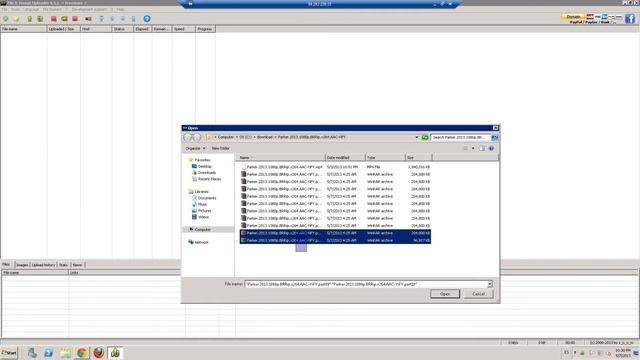Open the Organize dropdown menu
The height and width of the screenshot is (360, 640).
coord(196,149)
